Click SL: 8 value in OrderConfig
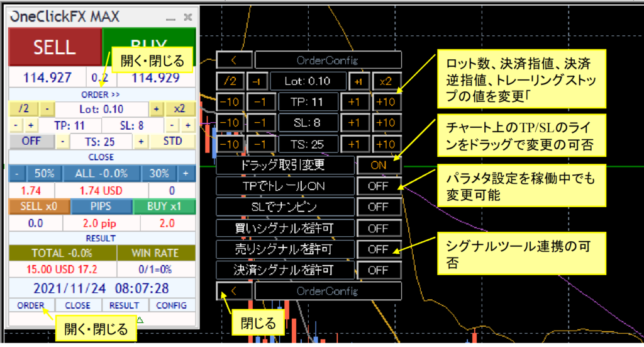This screenshot has width=644, height=347. [308, 123]
